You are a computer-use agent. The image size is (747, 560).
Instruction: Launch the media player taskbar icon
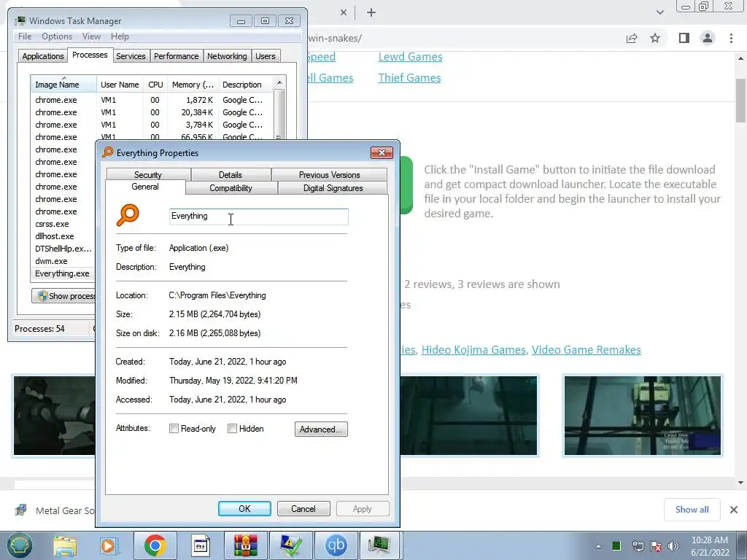[x=108, y=545]
